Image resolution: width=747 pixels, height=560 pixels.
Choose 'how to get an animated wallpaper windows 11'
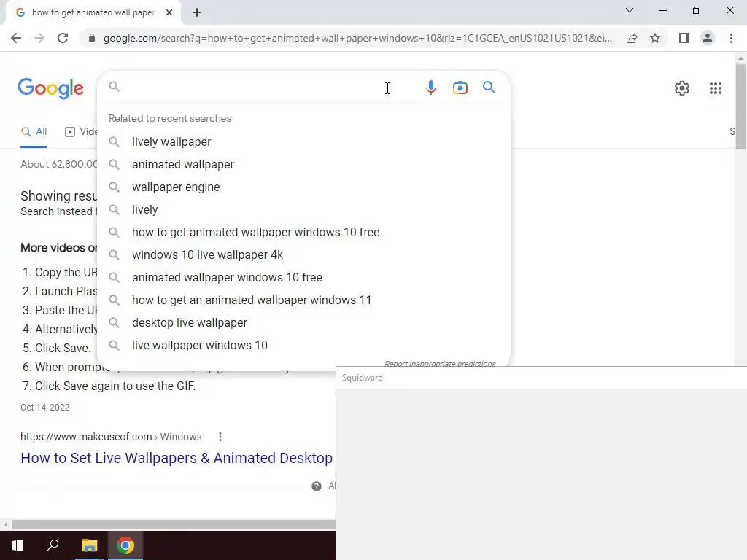point(304,300)
